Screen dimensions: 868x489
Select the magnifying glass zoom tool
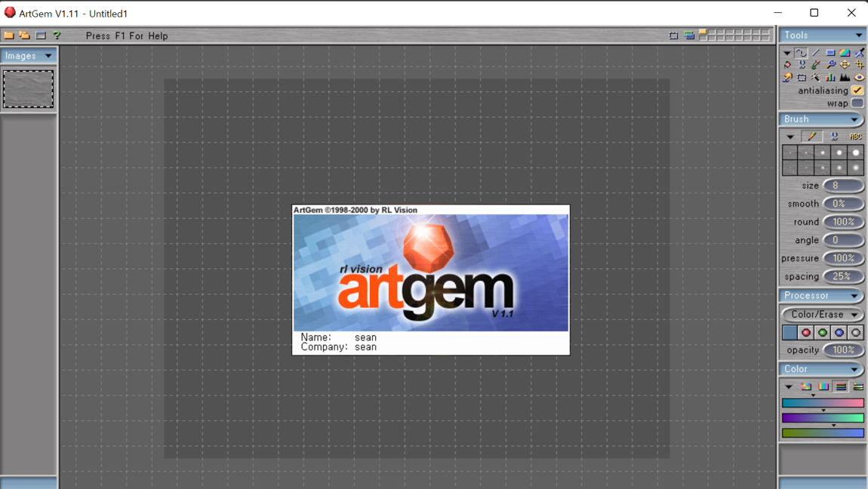[x=830, y=65]
